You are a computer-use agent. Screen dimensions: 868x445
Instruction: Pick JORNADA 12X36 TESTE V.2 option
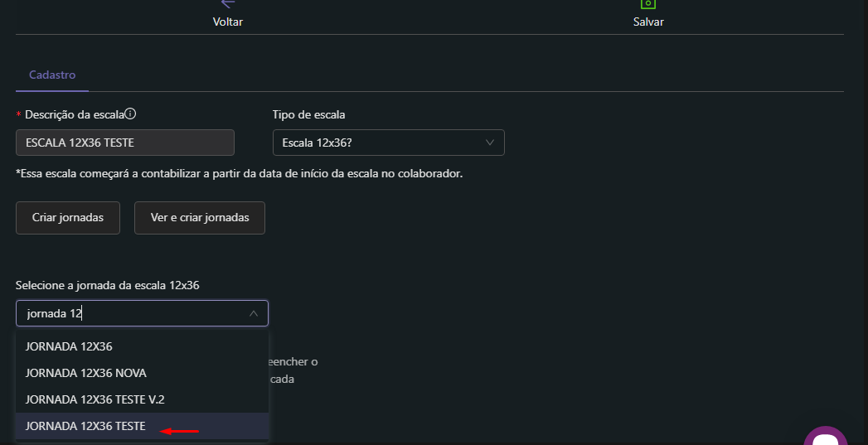[95, 399]
